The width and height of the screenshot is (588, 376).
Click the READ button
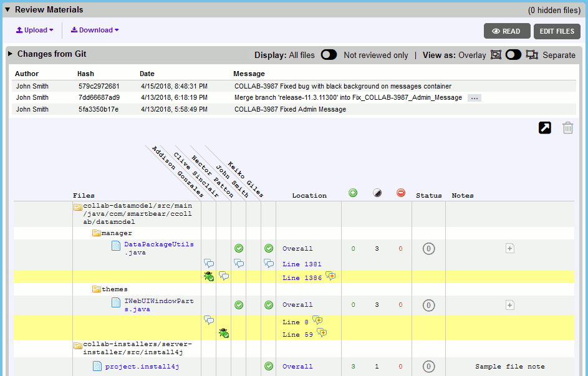(x=506, y=31)
